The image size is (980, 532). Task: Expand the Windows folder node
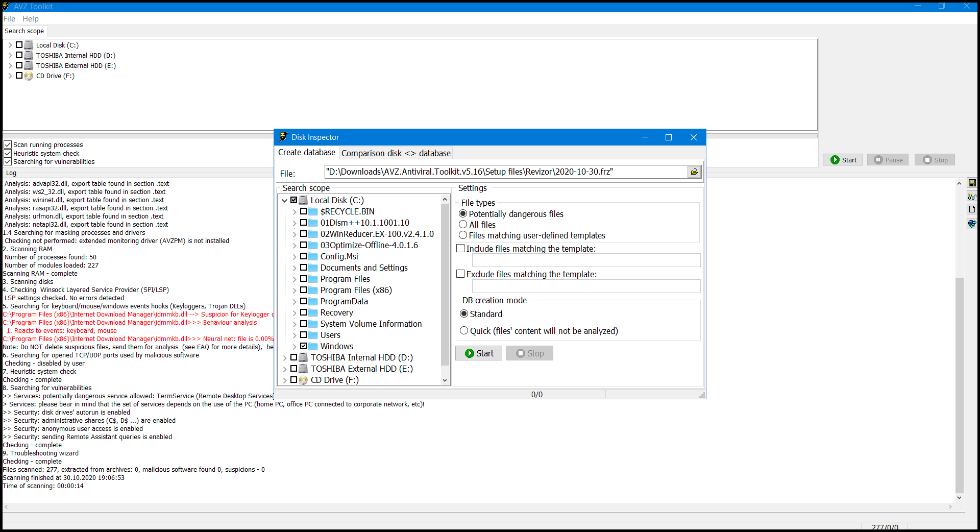(295, 347)
